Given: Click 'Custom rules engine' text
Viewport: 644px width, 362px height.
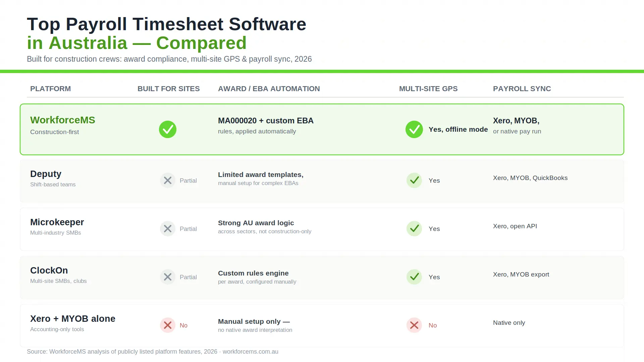Looking at the screenshot, I should (253, 273).
